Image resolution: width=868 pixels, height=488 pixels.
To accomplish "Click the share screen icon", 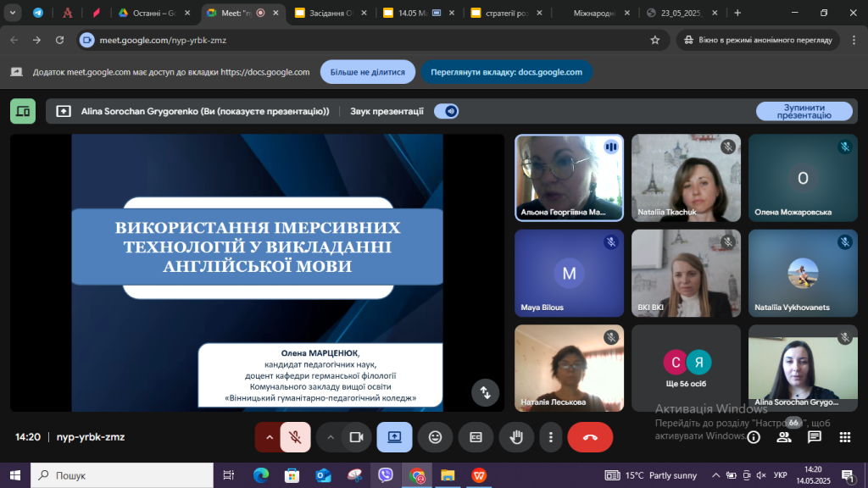I will pos(394,437).
